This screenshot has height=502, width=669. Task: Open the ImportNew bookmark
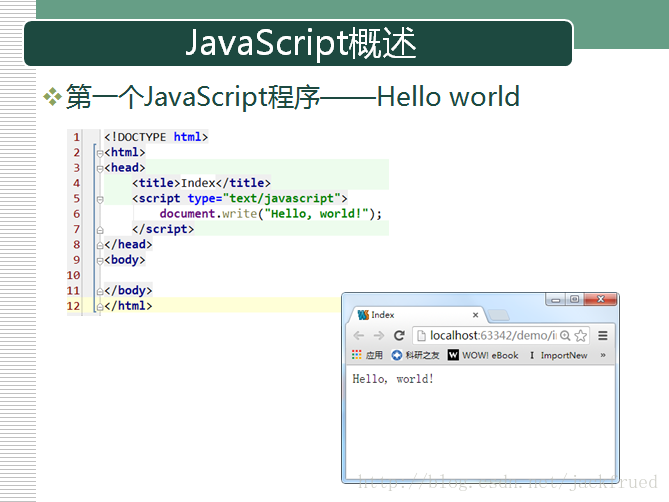[558, 355]
